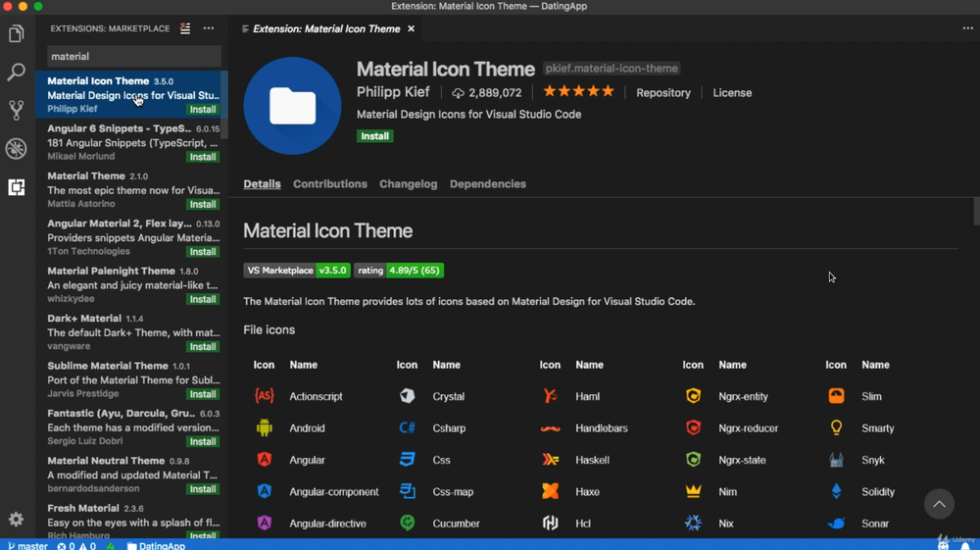Screen dimensions: 980x550
Task: Open the Extensions view in activity bar
Action: [x=17, y=187]
